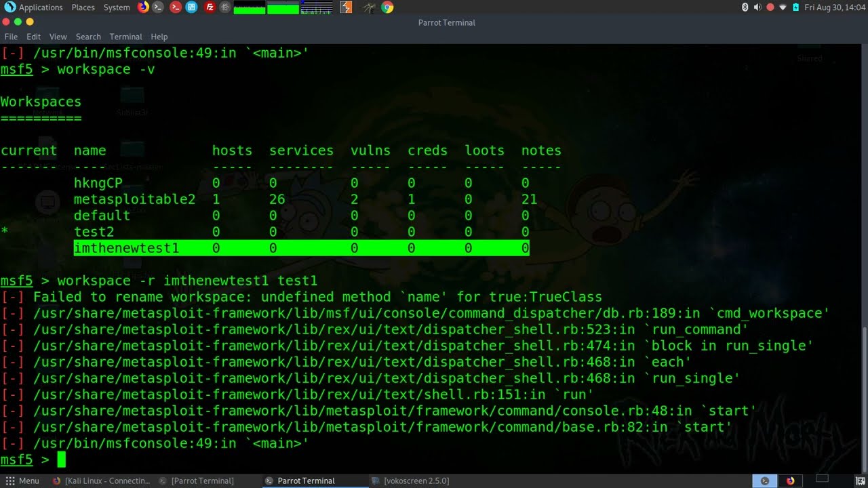Open the System menu
Viewport: 868px width, 488px height.
(x=117, y=7)
